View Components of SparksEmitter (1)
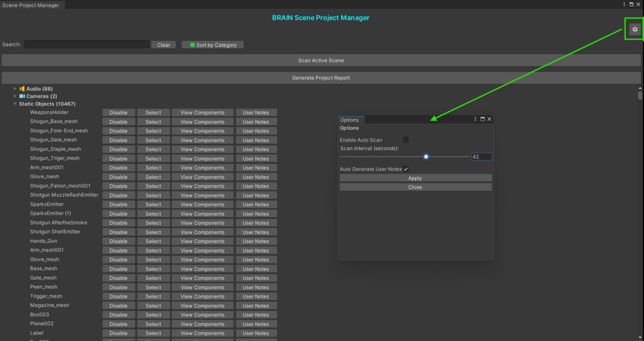The width and height of the screenshot is (644, 341). coord(202,214)
